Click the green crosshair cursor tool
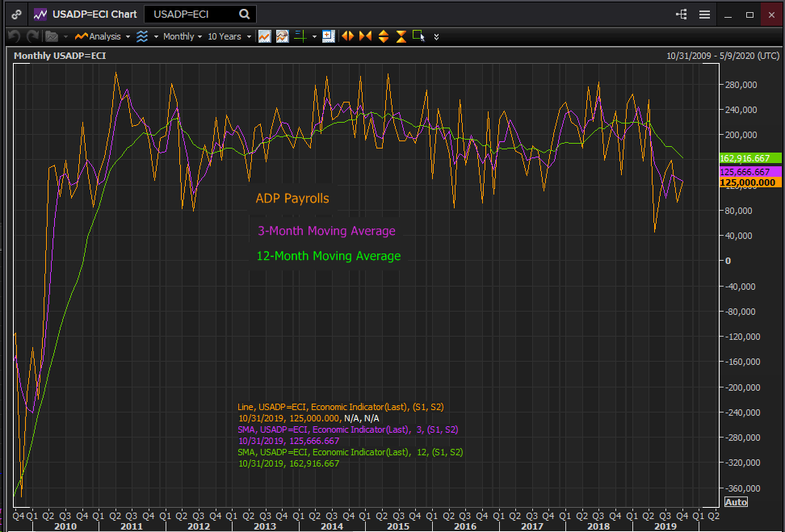 [300, 36]
